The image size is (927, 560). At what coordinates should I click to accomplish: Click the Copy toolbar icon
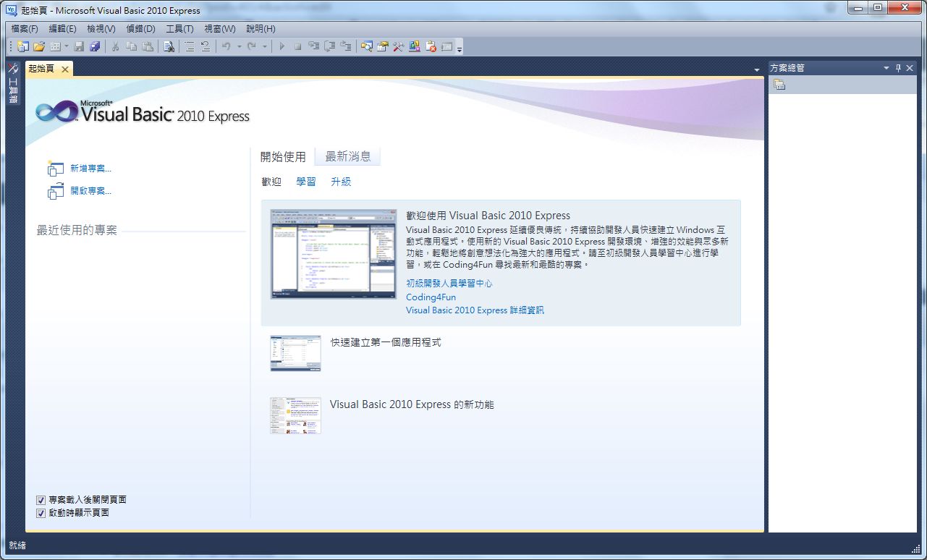pyautogui.click(x=131, y=47)
